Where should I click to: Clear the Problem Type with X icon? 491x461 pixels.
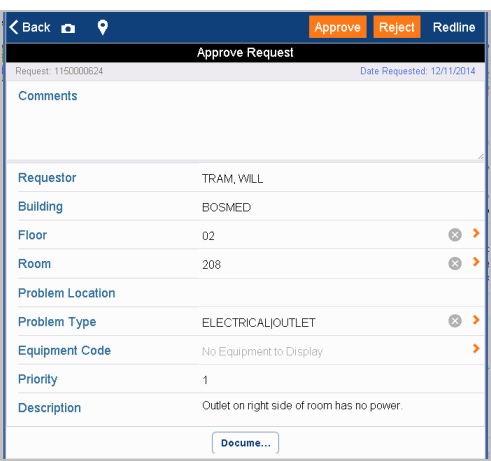click(455, 321)
